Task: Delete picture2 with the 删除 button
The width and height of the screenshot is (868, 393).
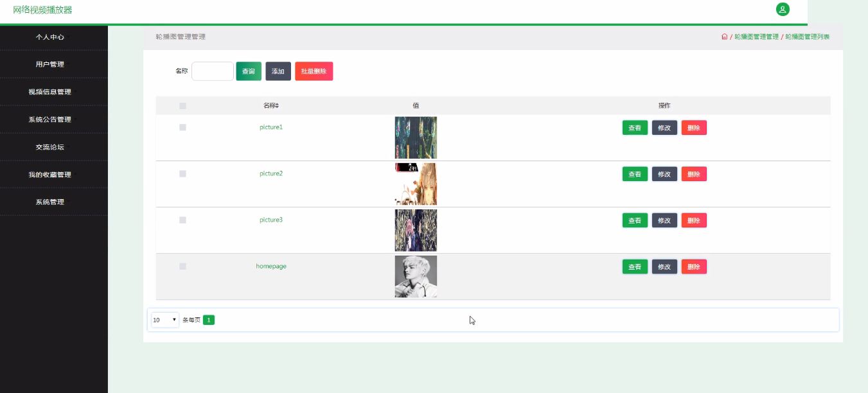Action: 694,174
